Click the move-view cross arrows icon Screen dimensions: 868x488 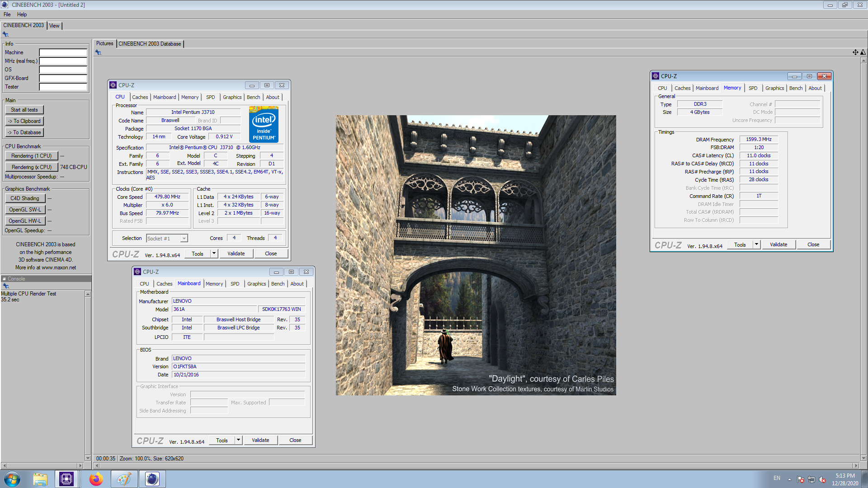(x=855, y=52)
